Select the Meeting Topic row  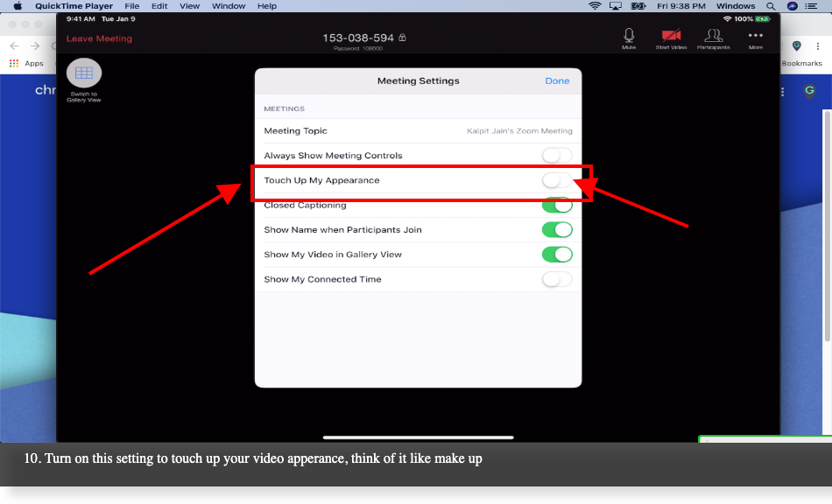418,130
